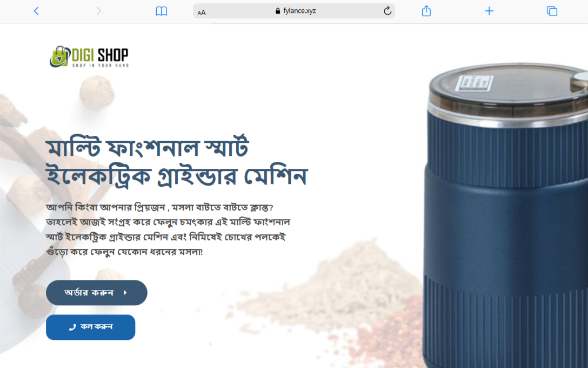The height and width of the screenshot is (368, 588).
Task: Show all open tabs overview
Action: [x=552, y=11]
